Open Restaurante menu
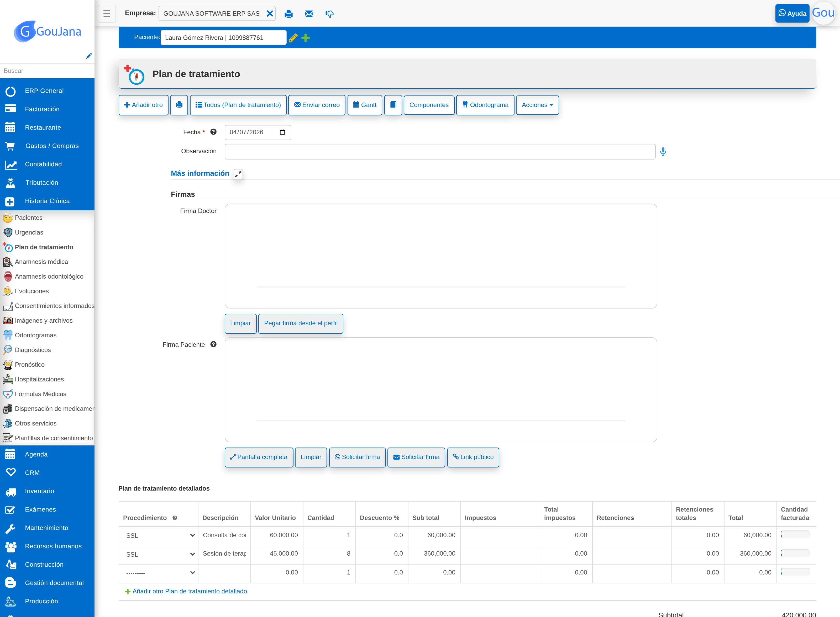This screenshot has height=617, width=840. point(47,127)
